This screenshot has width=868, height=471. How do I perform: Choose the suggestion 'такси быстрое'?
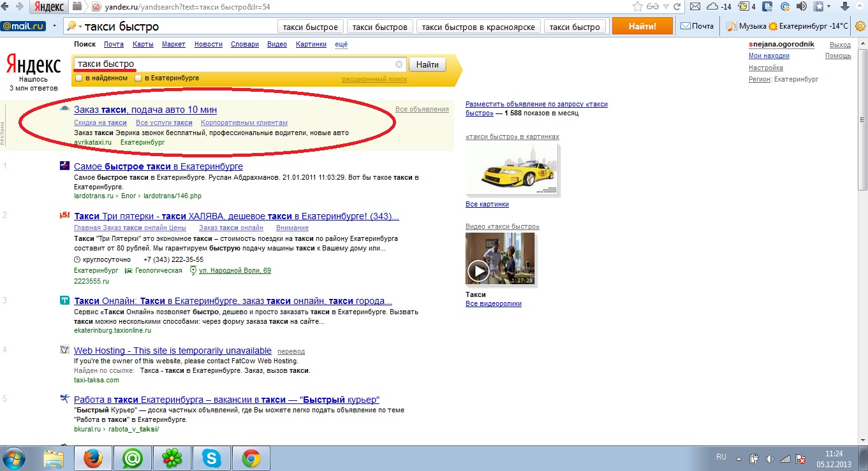[x=311, y=27]
